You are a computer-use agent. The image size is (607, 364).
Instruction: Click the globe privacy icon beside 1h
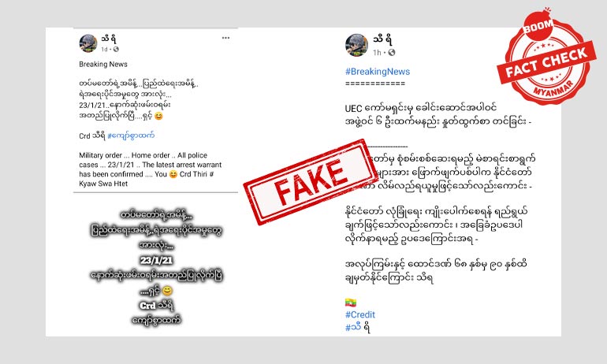(x=392, y=52)
